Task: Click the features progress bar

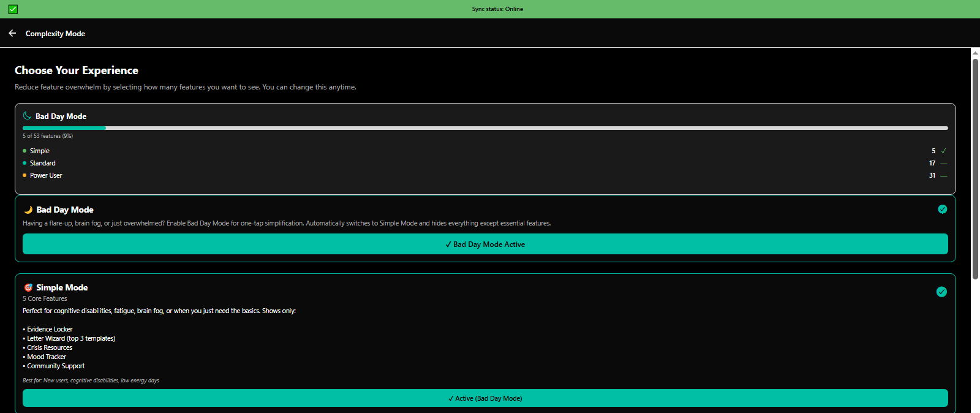Action: pos(485,128)
